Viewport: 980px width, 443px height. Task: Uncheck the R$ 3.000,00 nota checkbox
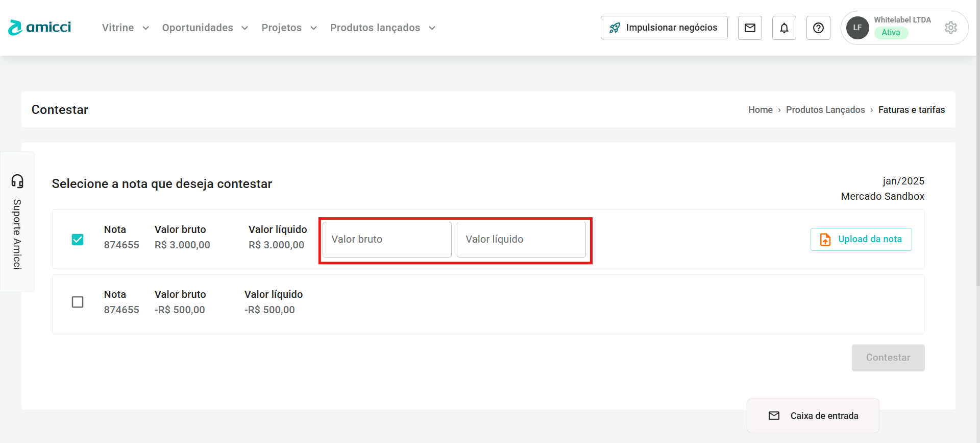coord(78,239)
